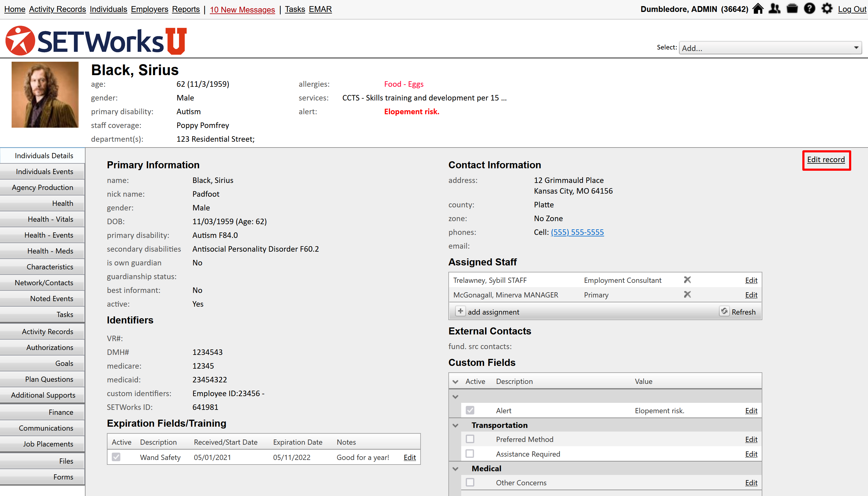Click the Refresh icon in Assigned Staff

coord(724,311)
